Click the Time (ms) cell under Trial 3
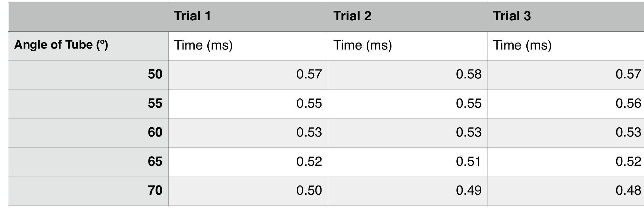 click(x=565, y=45)
